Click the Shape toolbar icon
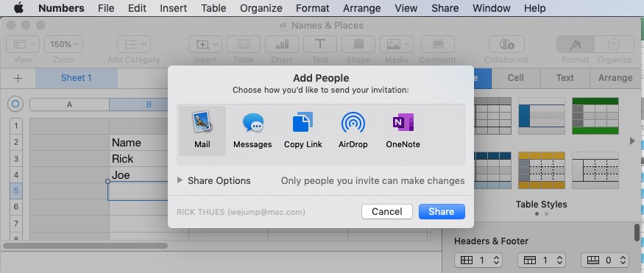Image resolution: width=644 pixels, height=273 pixels. click(x=358, y=44)
